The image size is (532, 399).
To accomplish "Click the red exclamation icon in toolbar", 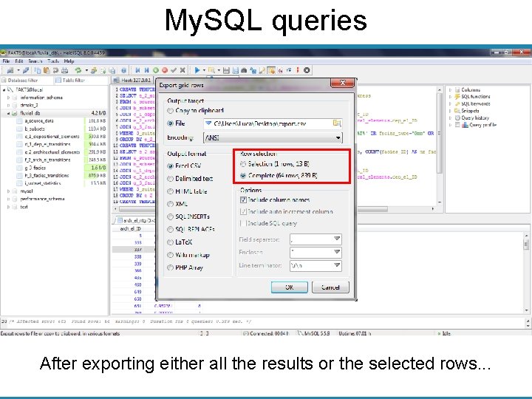I will [298, 70].
